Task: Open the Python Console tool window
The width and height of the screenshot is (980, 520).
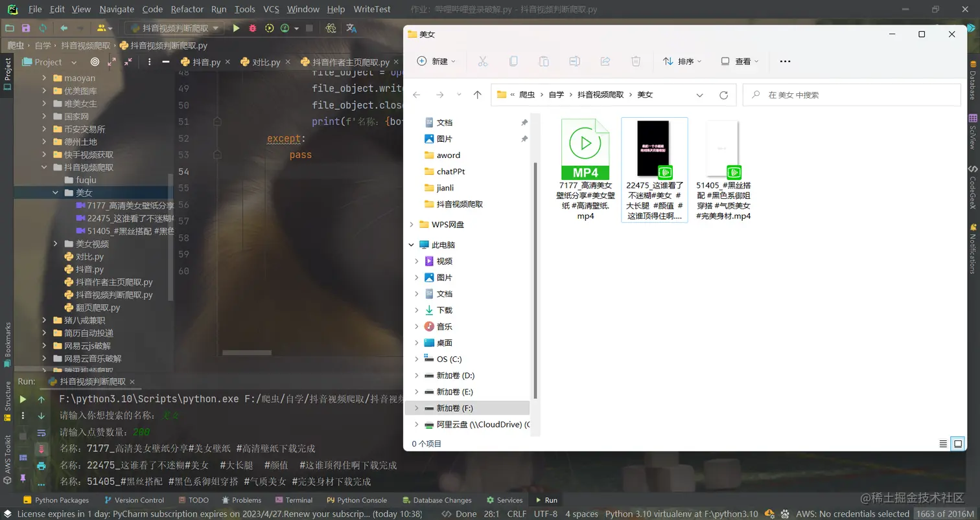Action: click(x=356, y=500)
